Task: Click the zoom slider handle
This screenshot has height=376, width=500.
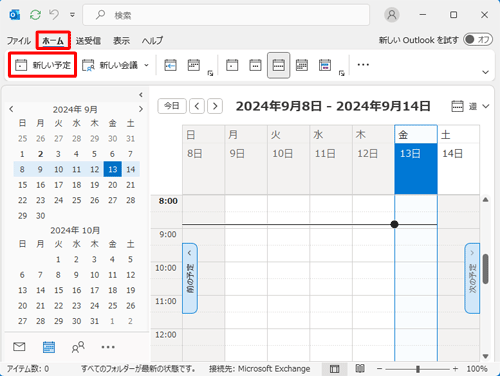Action: pos(418,369)
